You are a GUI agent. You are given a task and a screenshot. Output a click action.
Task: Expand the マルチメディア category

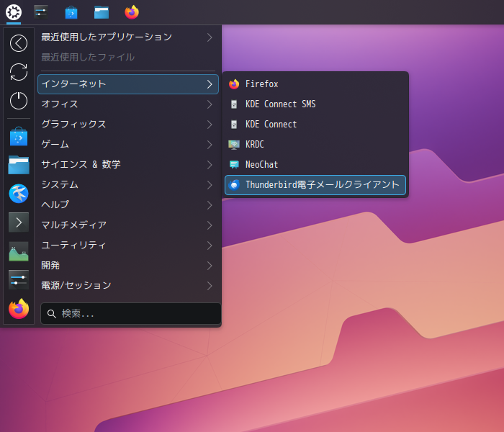pyautogui.click(x=128, y=225)
